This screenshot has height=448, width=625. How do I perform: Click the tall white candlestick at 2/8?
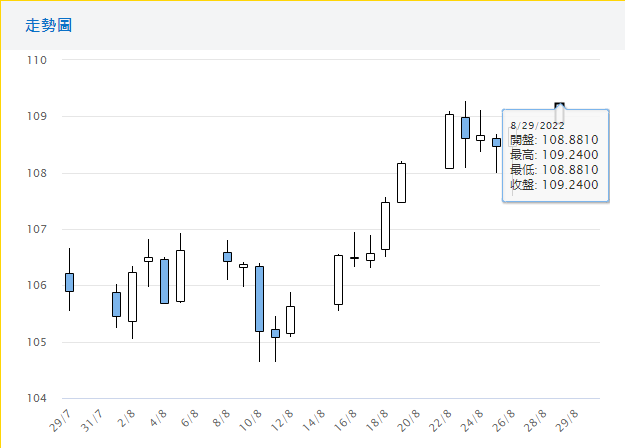point(132,297)
